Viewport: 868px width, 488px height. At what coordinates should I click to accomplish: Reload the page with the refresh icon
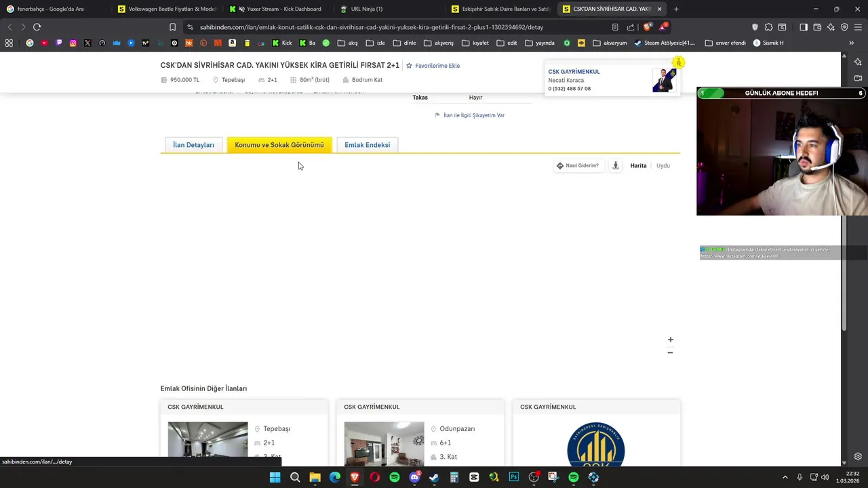tap(37, 27)
